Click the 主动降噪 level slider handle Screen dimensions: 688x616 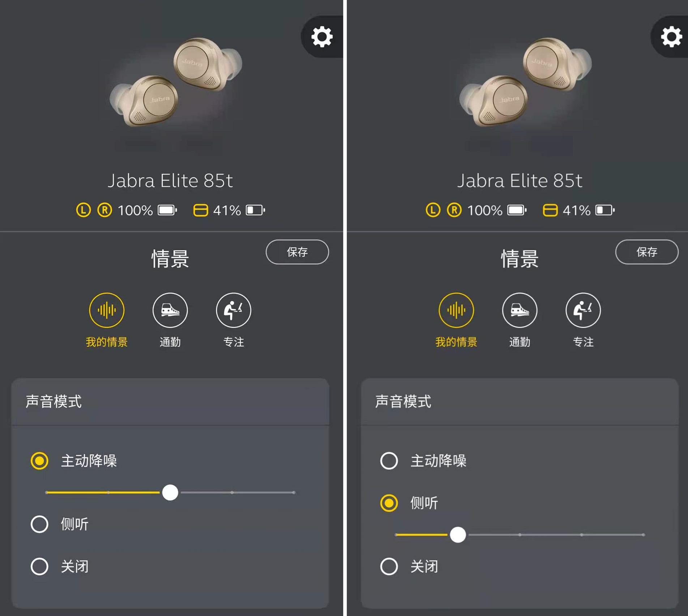pyautogui.click(x=170, y=492)
